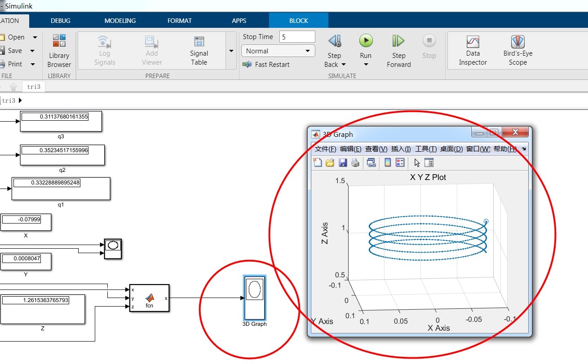
Task: Select Edit Plot arrow tool in 3D Graph
Action: (x=417, y=162)
